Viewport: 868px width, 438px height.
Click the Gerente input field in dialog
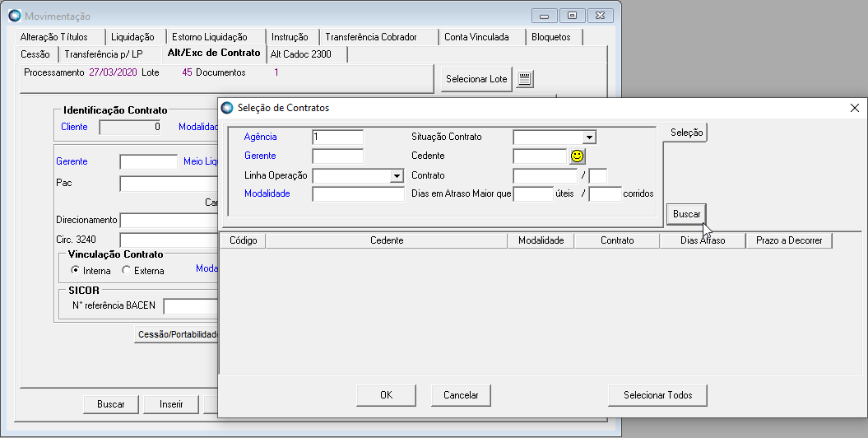(x=337, y=156)
